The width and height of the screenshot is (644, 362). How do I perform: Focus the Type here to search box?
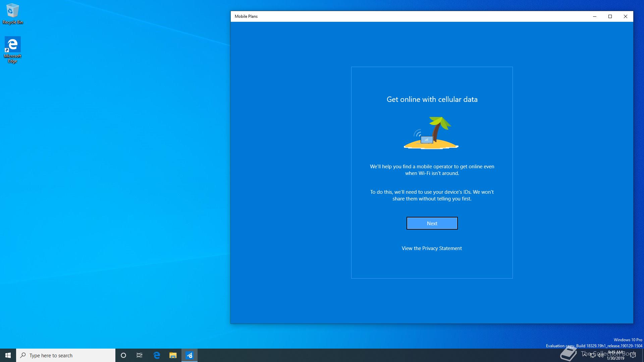coord(66,355)
